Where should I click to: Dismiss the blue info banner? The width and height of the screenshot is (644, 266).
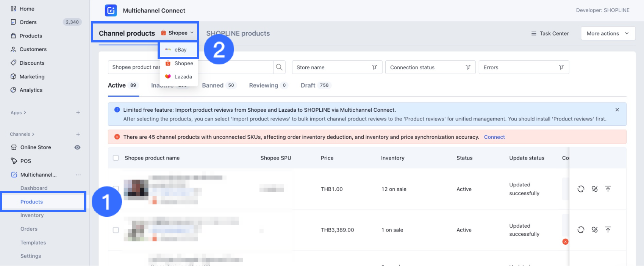(617, 110)
